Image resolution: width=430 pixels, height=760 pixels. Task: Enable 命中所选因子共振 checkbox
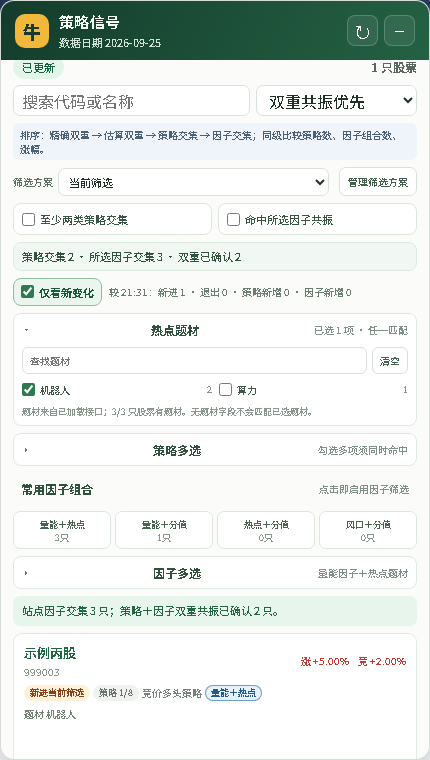point(234,220)
